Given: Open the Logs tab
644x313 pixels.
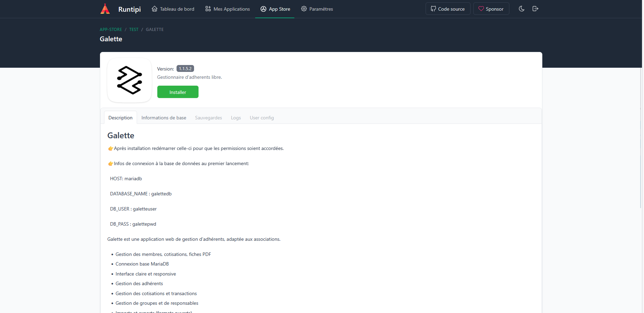Looking at the screenshot, I should click(x=236, y=118).
